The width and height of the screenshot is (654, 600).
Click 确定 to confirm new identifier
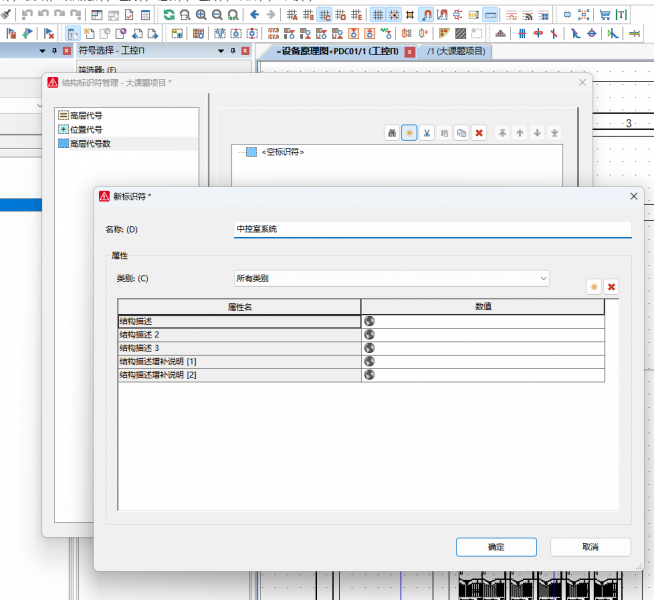496,547
